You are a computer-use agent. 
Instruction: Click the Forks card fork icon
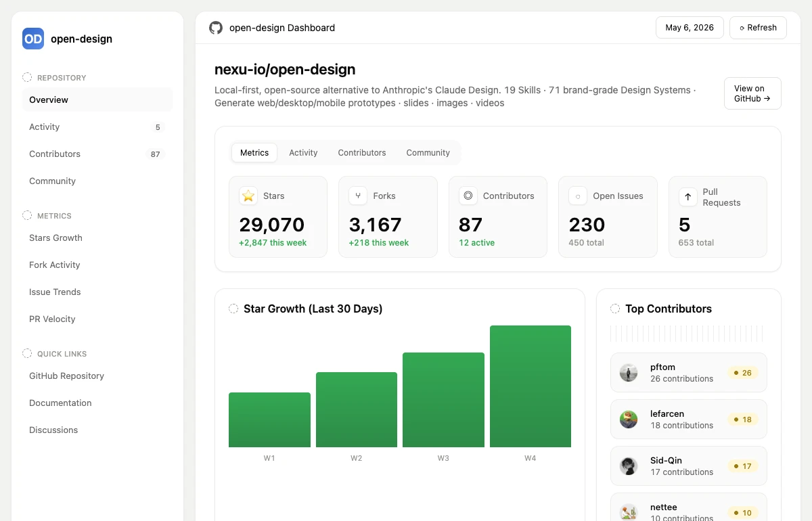coord(358,196)
